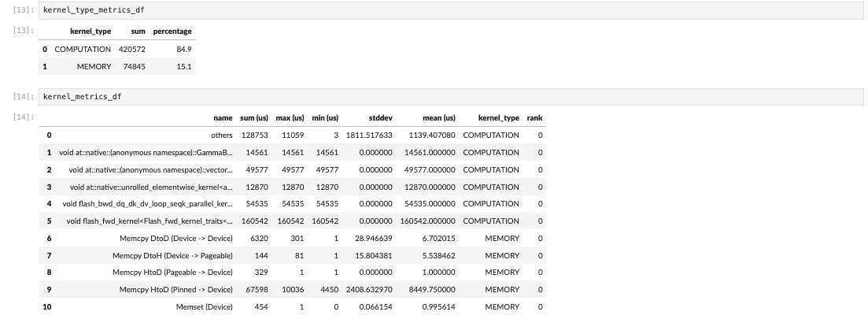Select the sum value 67598
The height and width of the screenshot is (323, 868).
tap(257, 290)
